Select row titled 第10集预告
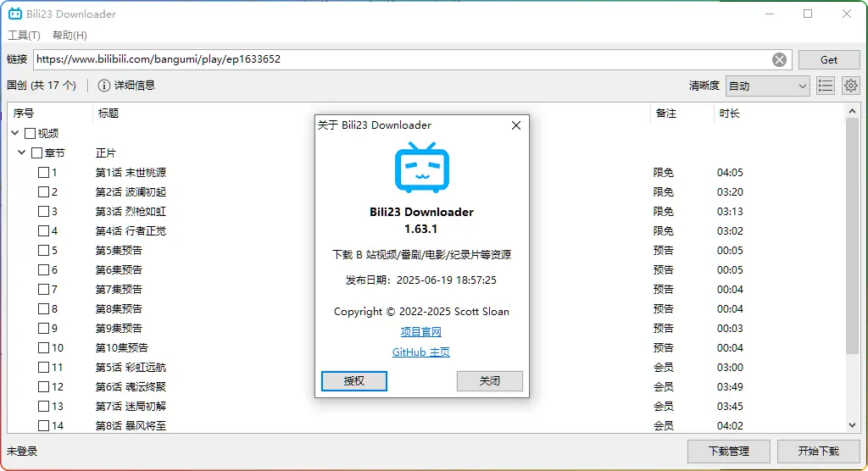The width and height of the screenshot is (868, 471). pos(122,347)
